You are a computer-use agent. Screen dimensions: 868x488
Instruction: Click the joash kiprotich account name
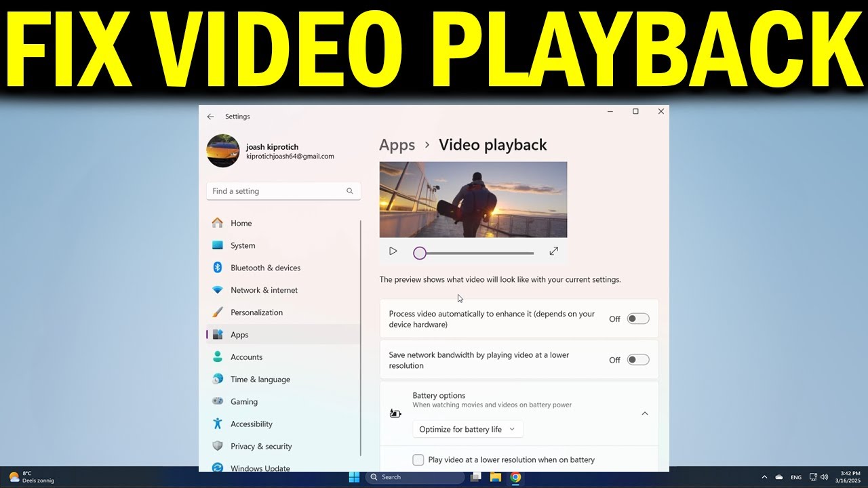click(x=272, y=146)
